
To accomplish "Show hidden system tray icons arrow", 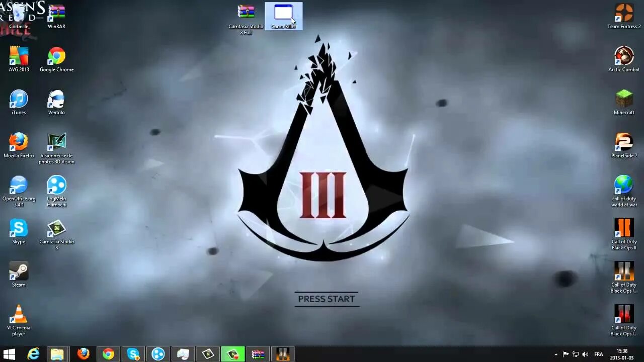I will [556, 354].
